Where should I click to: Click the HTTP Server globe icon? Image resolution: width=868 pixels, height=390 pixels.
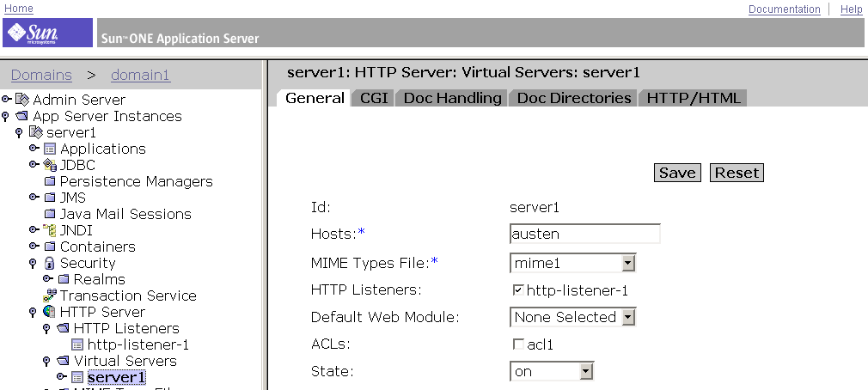50,312
